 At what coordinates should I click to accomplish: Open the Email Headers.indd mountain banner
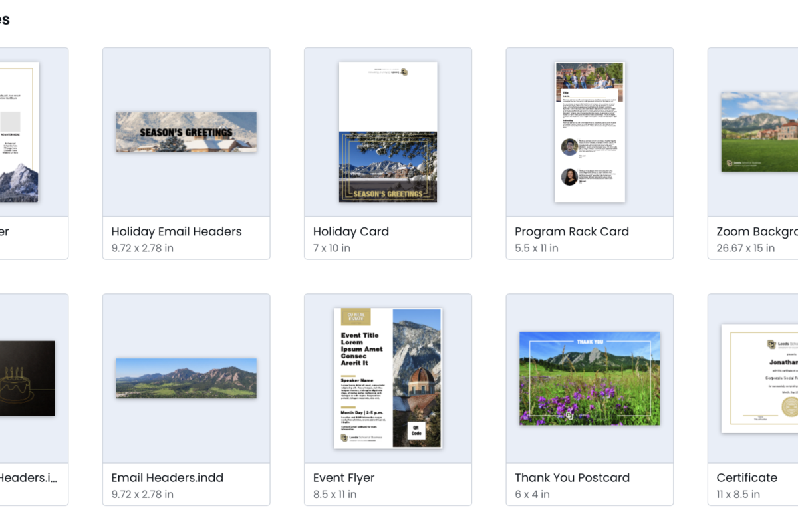(186, 378)
